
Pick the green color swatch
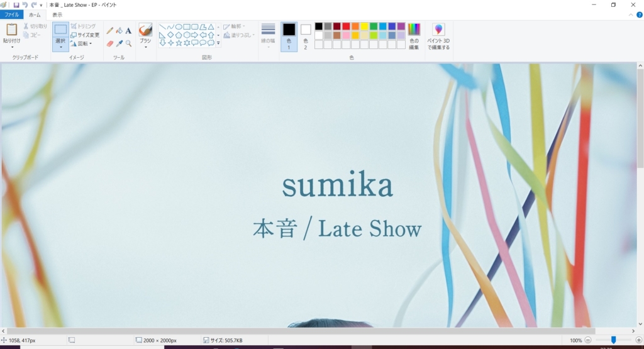pyautogui.click(x=374, y=26)
